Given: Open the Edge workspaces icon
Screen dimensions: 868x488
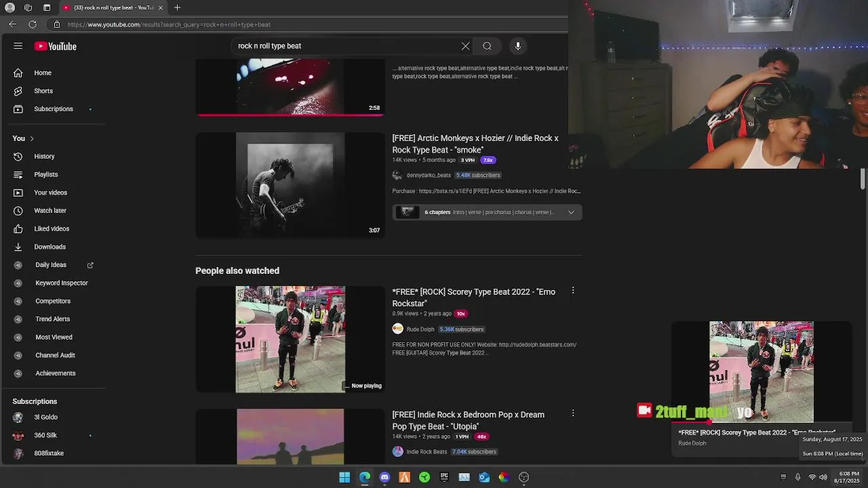Looking at the screenshot, I should [x=28, y=7].
